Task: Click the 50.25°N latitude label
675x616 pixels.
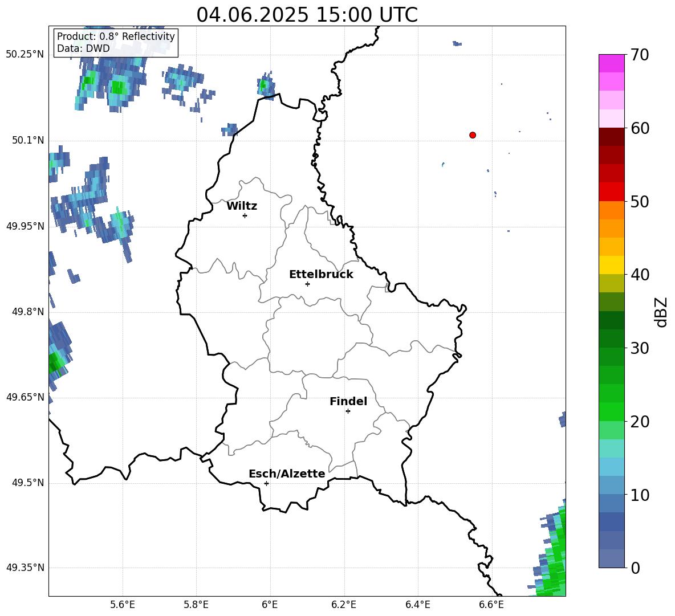Action: 25,55
